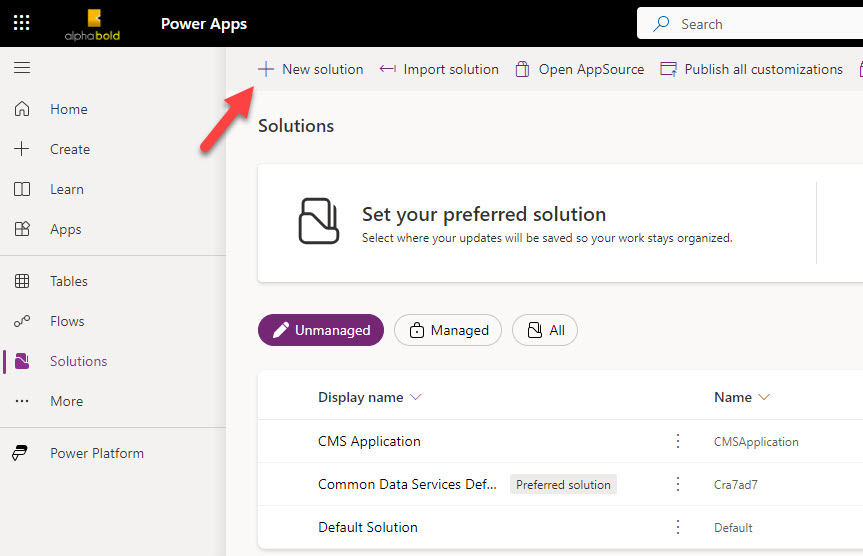Viewport: 863px width, 556px height.
Task: Select the All filter pill
Action: pos(545,330)
